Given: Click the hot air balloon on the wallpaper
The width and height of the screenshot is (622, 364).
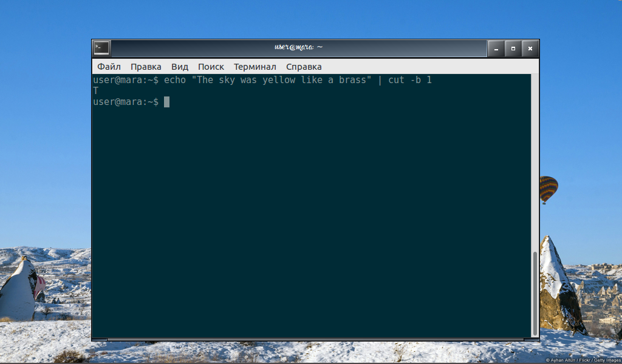Looking at the screenshot, I should pos(549,187).
